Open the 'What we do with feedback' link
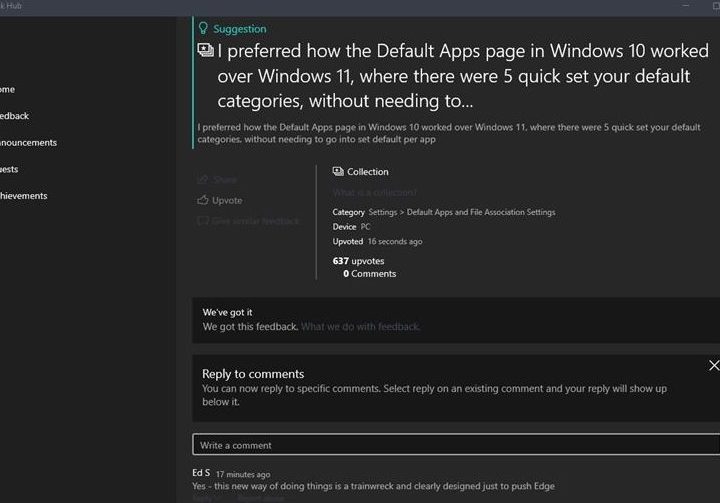 [360, 327]
